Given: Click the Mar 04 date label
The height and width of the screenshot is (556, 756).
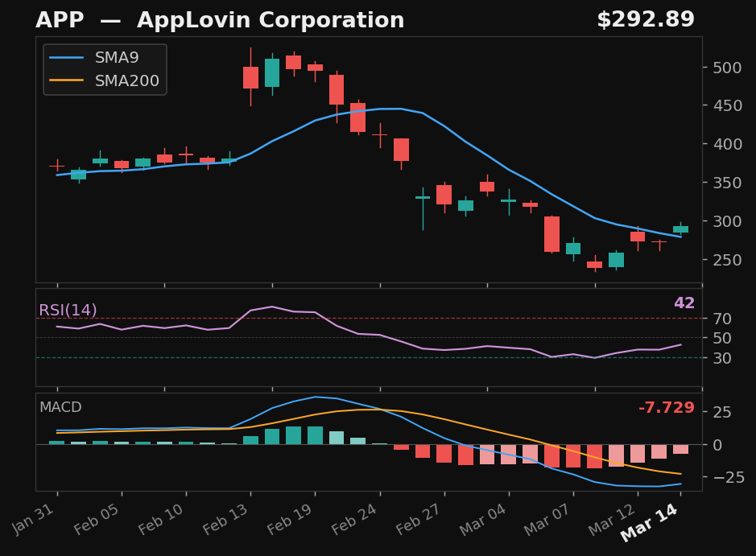Looking at the screenshot, I should click(482, 519).
